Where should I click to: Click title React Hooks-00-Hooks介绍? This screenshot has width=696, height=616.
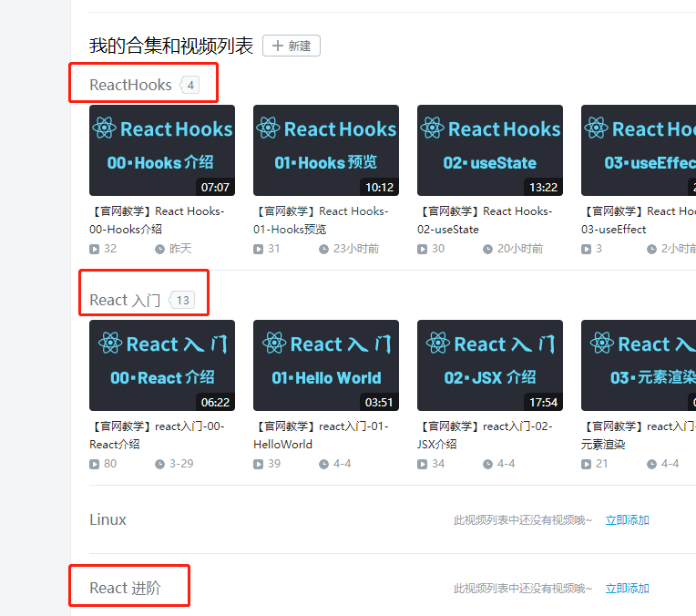[158, 221]
